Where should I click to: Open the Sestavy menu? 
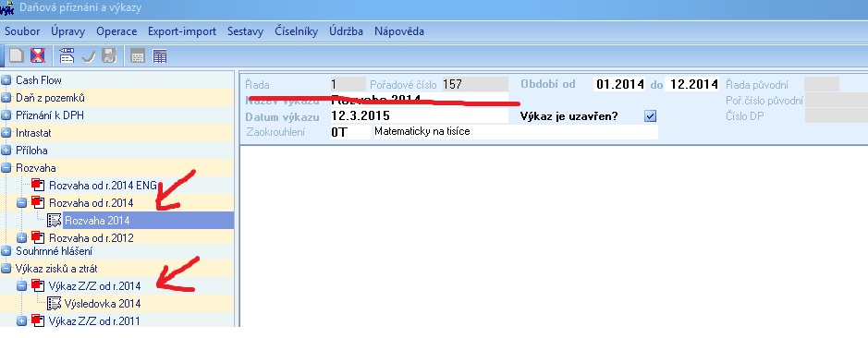pyautogui.click(x=245, y=31)
